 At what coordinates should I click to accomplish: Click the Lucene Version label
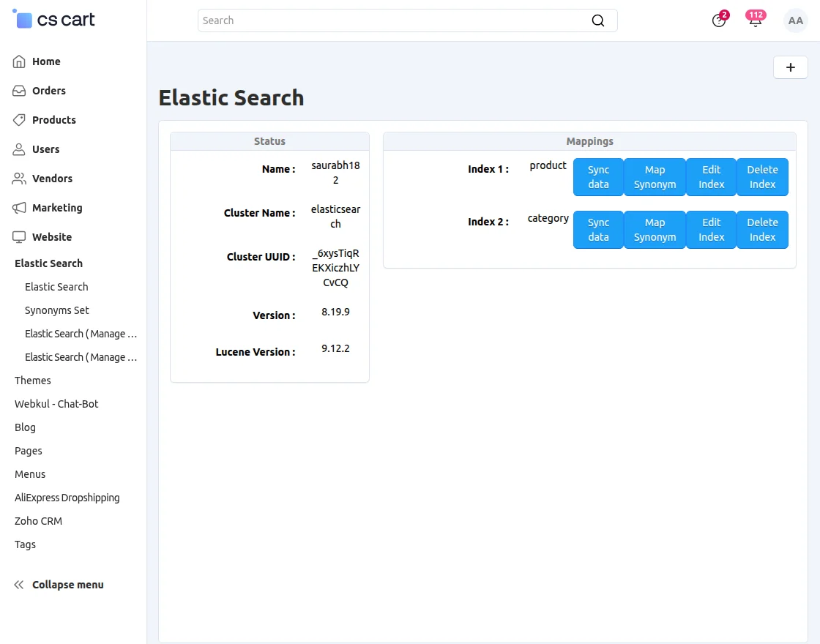point(256,352)
